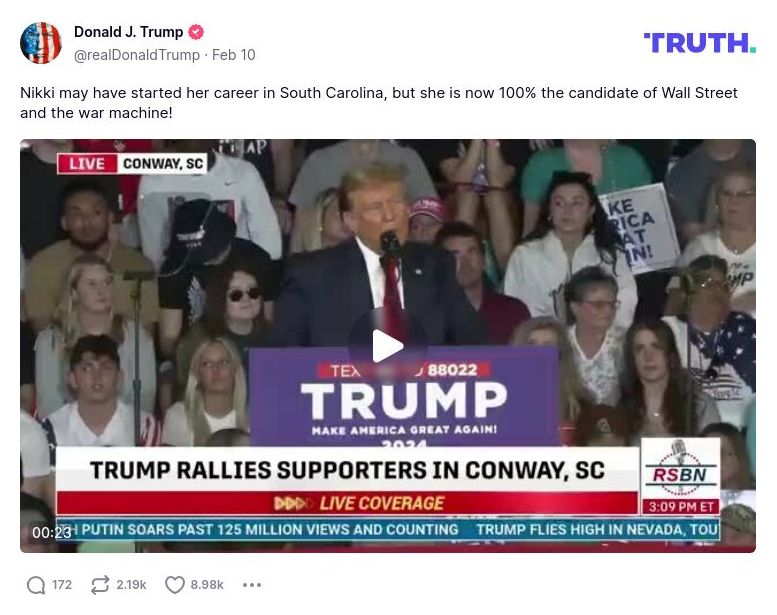The width and height of the screenshot is (777, 615).
Task: Open the three-dot more options menu
Action: 252,585
